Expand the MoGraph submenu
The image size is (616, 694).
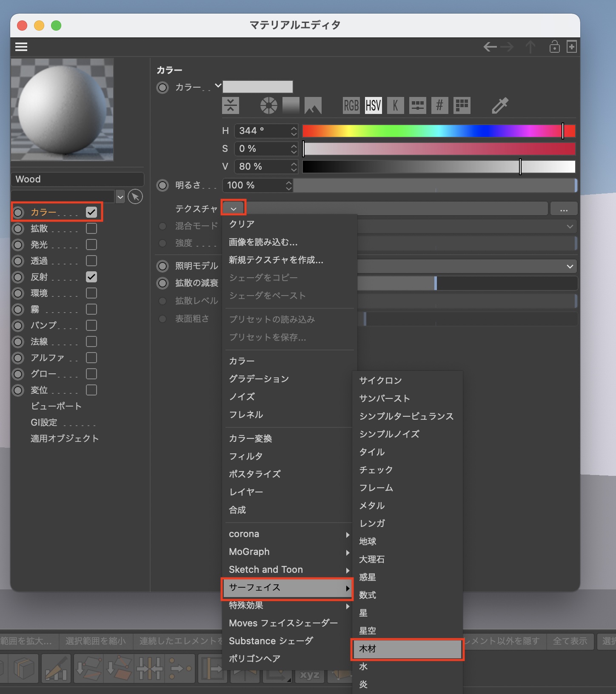coord(288,552)
